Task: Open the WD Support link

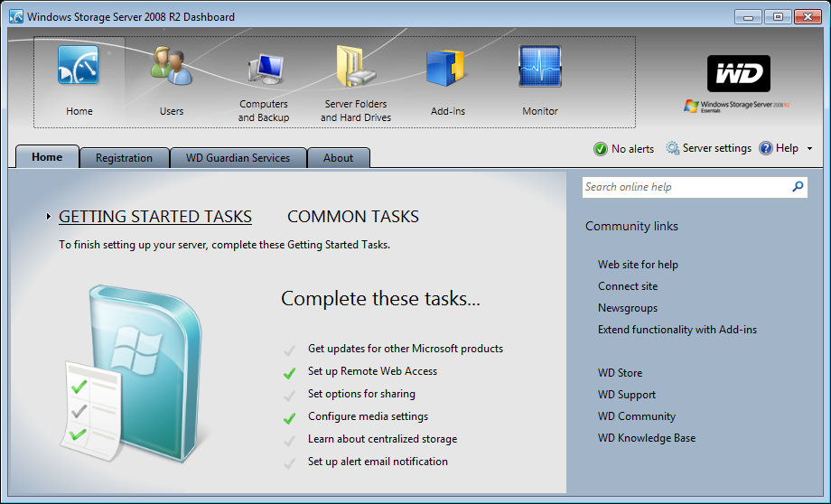Action: tap(627, 395)
